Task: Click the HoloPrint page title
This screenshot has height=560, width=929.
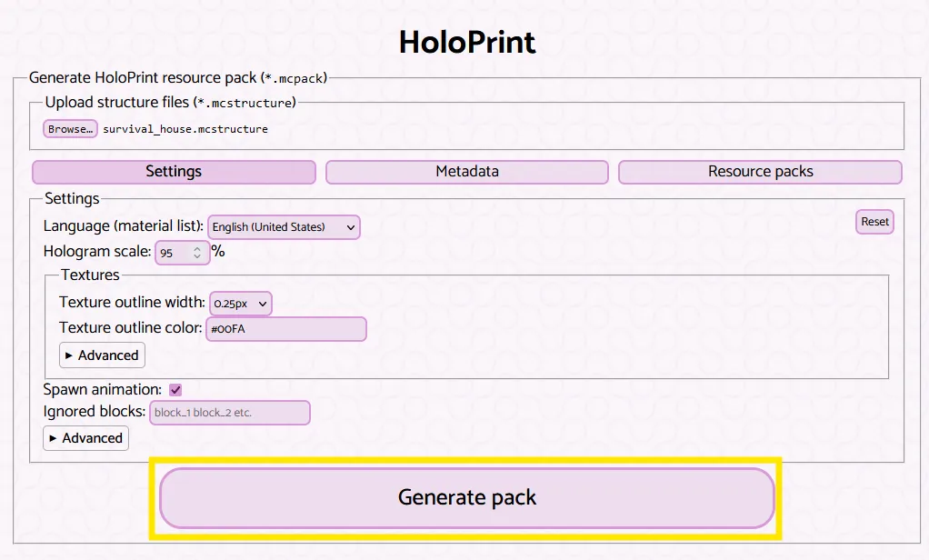Action: point(467,42)
